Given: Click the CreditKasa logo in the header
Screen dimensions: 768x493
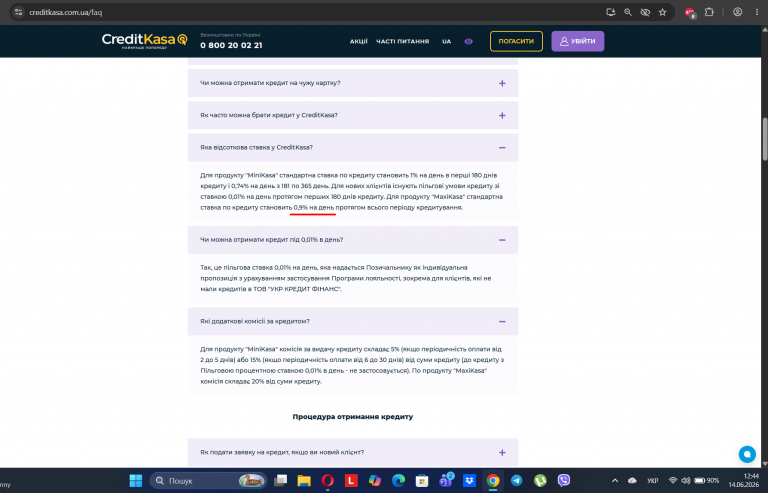Looking at the screenshot, I should coord(144,41).
